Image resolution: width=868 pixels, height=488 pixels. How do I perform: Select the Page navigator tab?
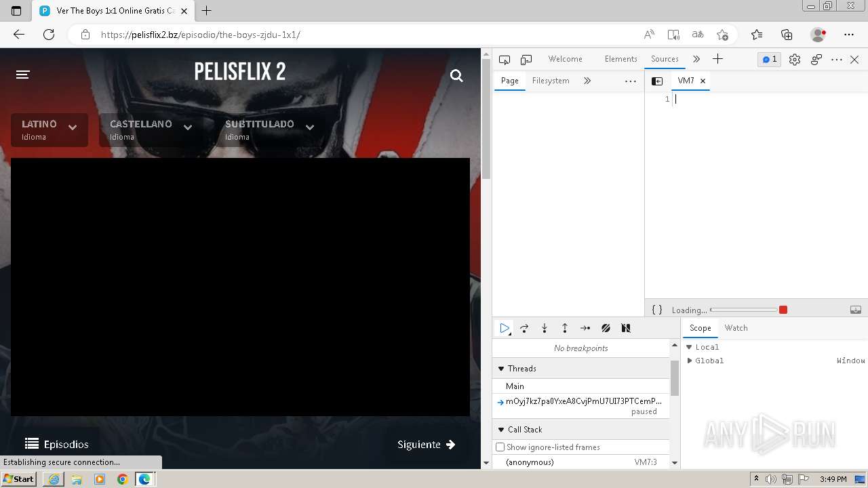pyautogui.click(x=509, y=81)
